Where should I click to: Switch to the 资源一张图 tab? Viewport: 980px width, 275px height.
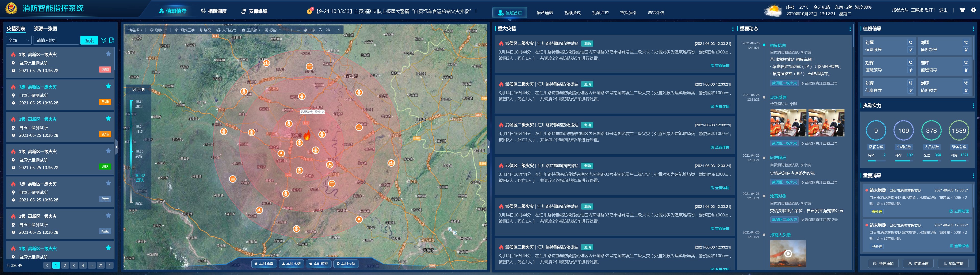(45, 29)
